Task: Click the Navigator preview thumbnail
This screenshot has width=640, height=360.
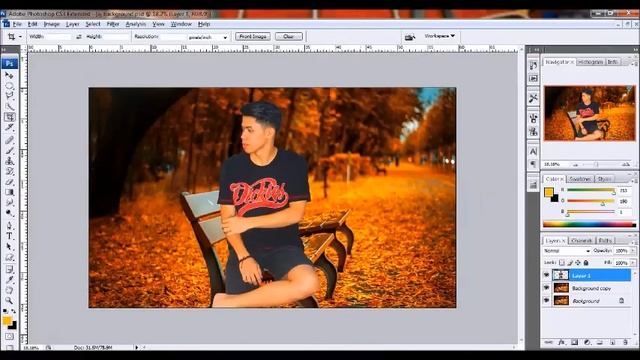Action: click(590, 113)
